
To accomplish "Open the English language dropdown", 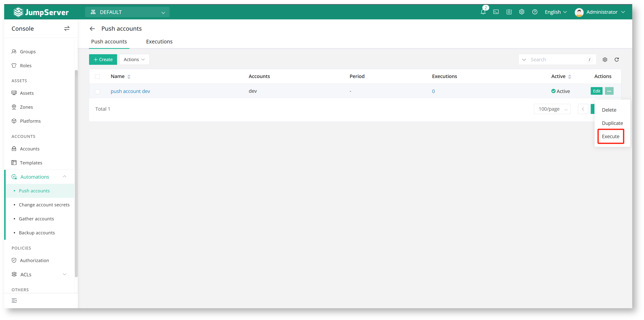I will pyautogui.click(x=556, y=12).
